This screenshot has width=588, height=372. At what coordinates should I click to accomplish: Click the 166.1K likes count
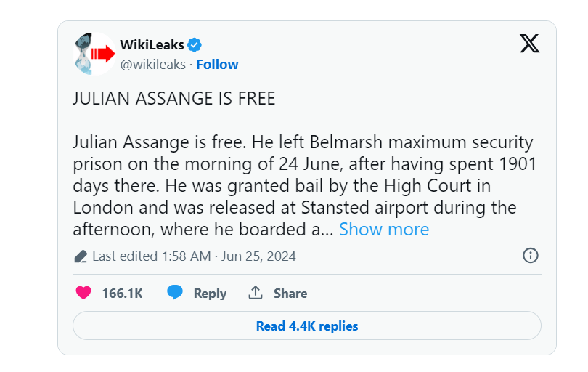coord(122,294)
